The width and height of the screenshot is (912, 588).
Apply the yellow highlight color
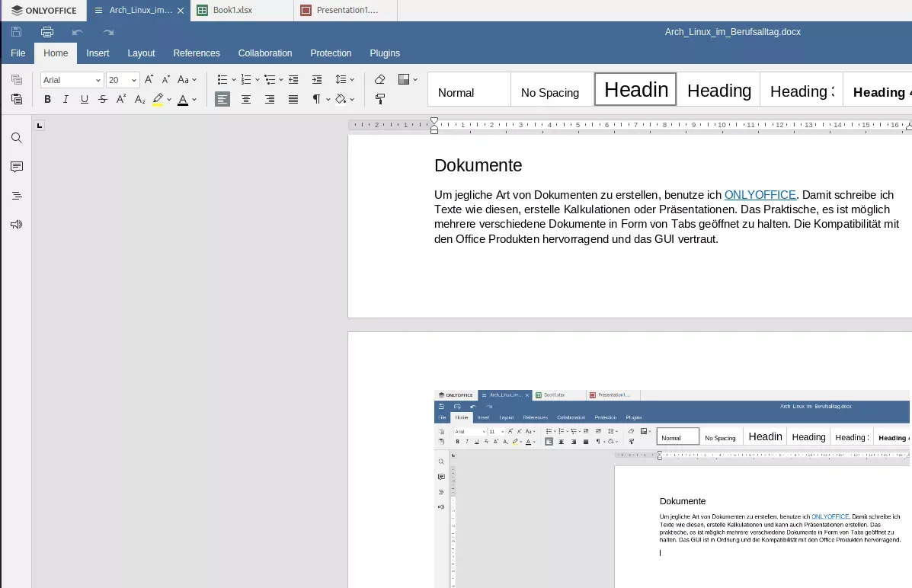tap(158, 100)
